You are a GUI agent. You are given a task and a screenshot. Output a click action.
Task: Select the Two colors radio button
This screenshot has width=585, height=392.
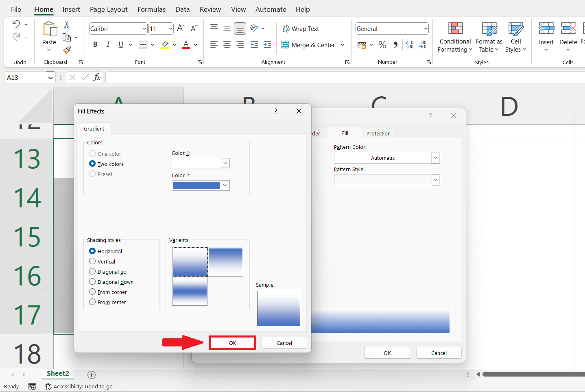[92, 163]
